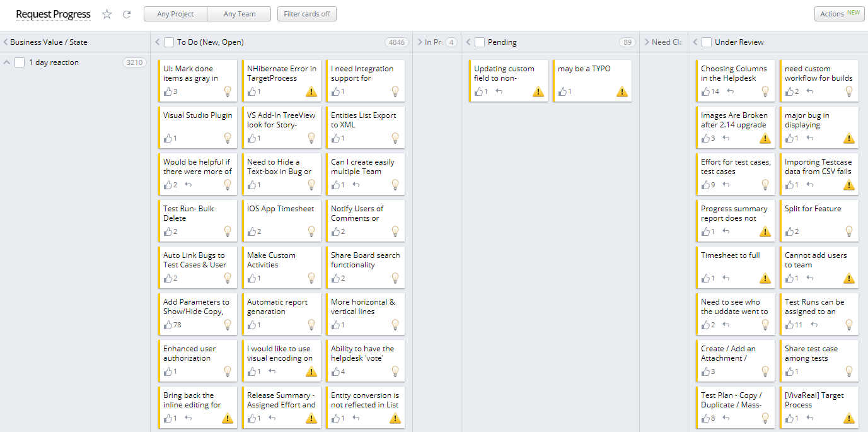Collapse the '1 day reaction' swimlane
The width and height of the screenshot is (868, 432).
point(6,62)
